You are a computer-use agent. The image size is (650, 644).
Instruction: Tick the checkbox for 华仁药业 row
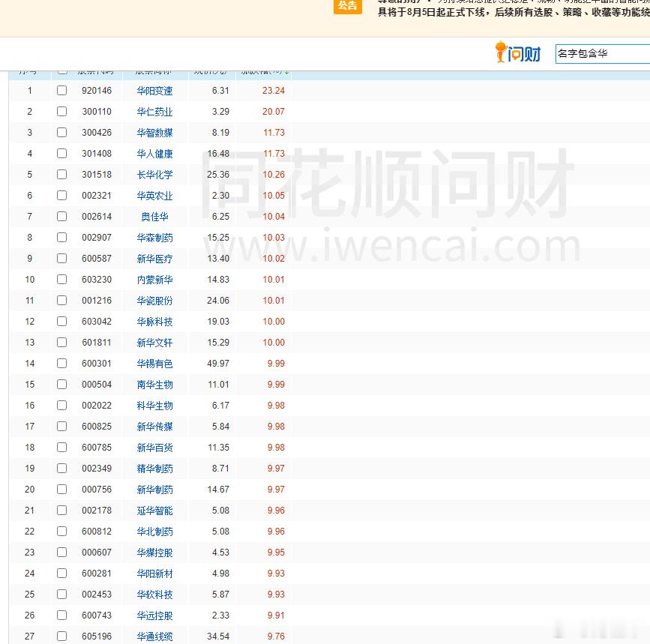pos(61,112)
